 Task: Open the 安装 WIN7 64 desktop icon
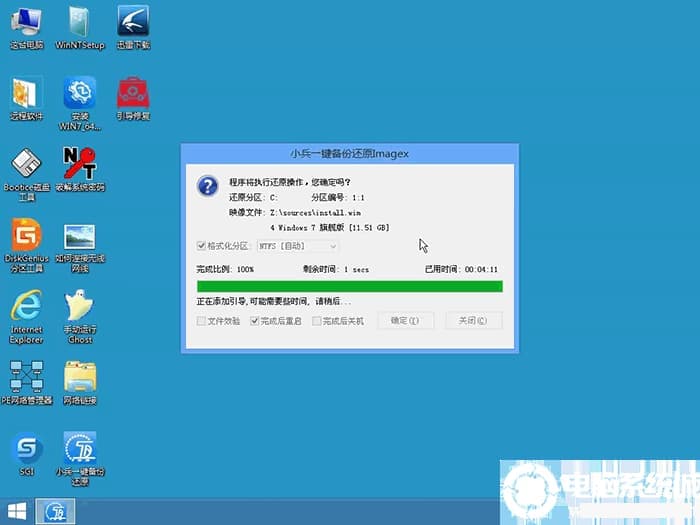[79, 93]
